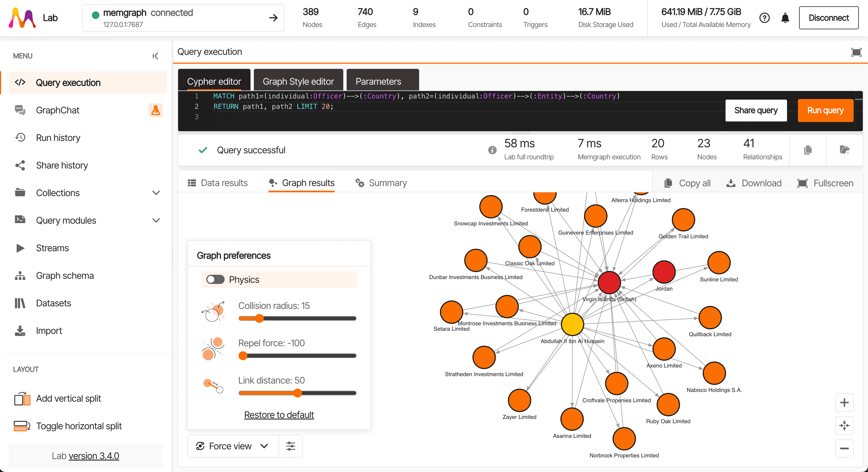Open the help question mark icon
868x472 pixels.
click(765, 18)
